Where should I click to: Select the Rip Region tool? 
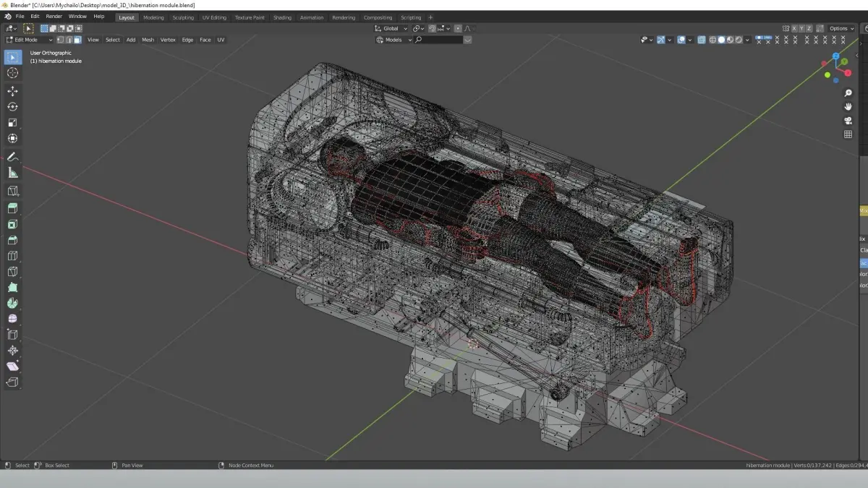[12, 382]
